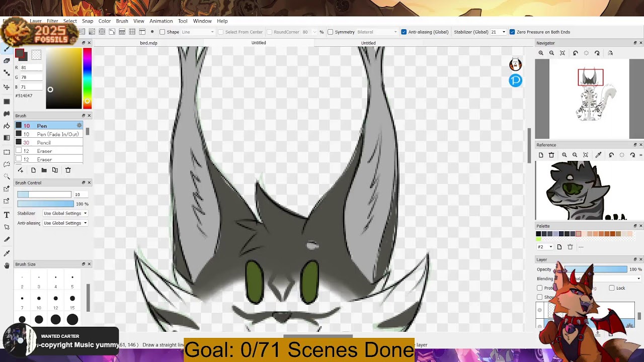Select the Eyedropper tool in left toolbar
Image resolution: width=644 pixels, height=362 pixels.
click(7, 253)
